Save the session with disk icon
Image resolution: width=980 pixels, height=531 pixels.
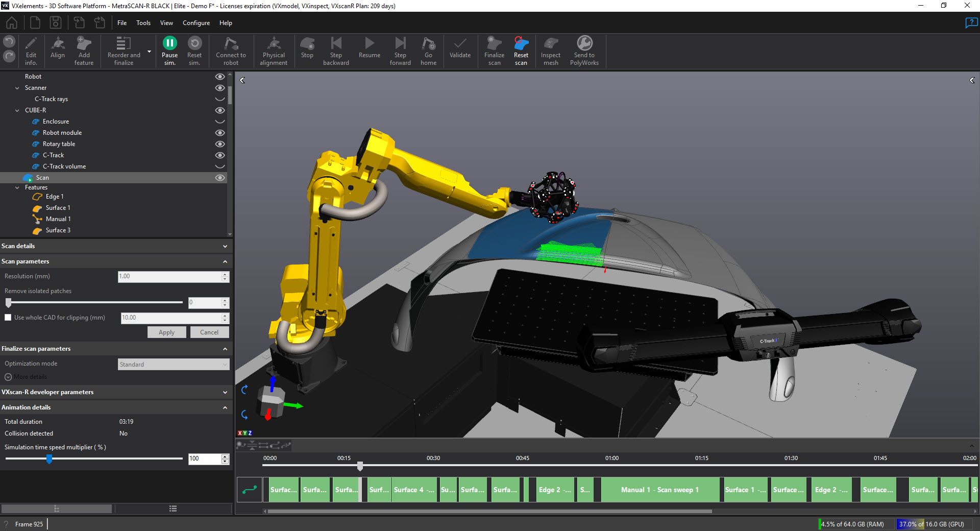point(56,22)
